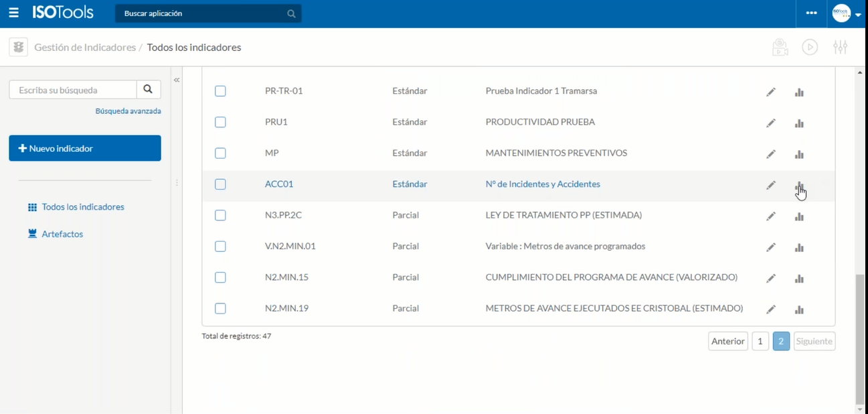Image resolution: width=868 pixels, height=414 pixels.
Task: Click the Buscar aplicación search field
Action: tap(201, 13)
